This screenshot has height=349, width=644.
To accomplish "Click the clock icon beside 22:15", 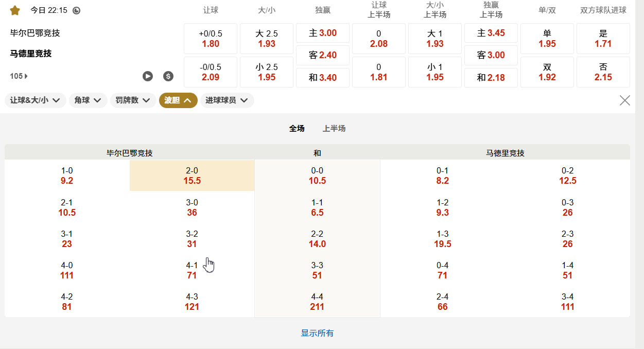I will pyautogui.click(x=76, y=10).
